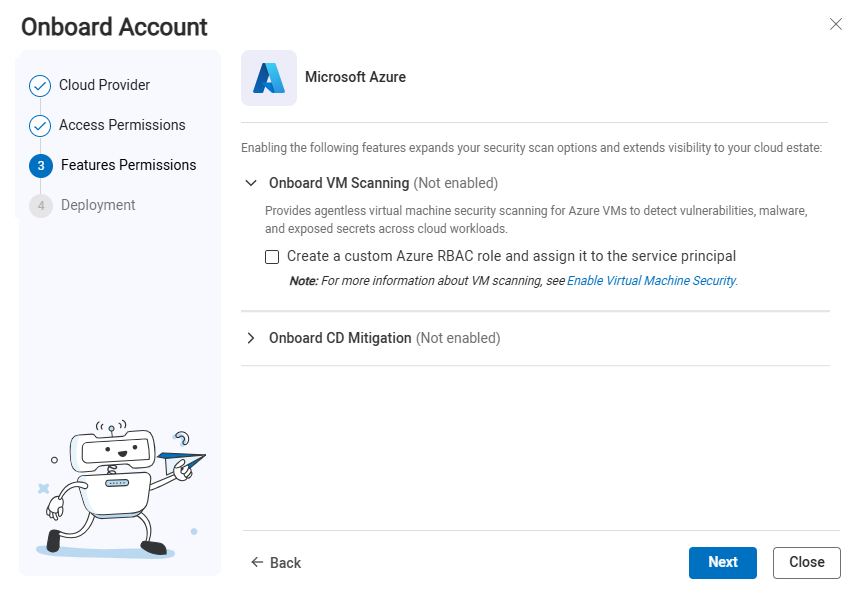This screenshot has width=862, height=591.
Task: Click the back arrow icon
Action: point(257,563)
